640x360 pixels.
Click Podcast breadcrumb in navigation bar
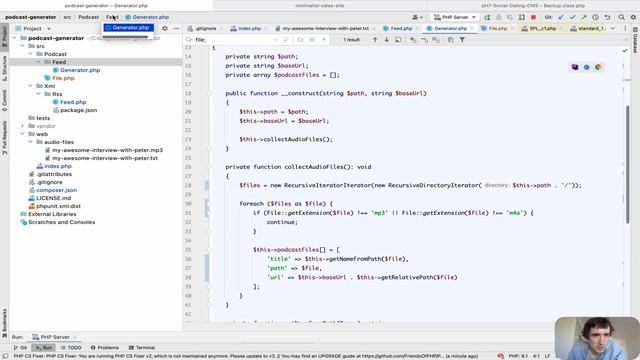click(x=89, y=17)
